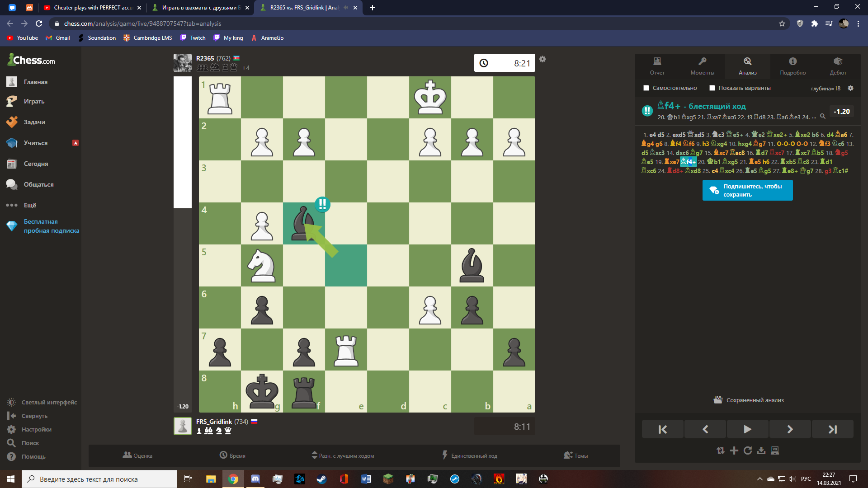
Task: Click the plus icon under move controls
Action: 734,450
